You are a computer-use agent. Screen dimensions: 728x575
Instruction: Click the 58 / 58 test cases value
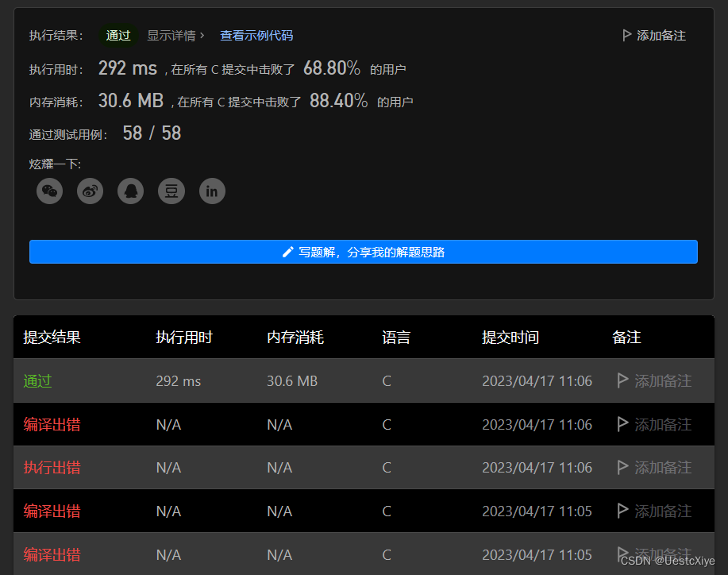[x=152, y=133]
